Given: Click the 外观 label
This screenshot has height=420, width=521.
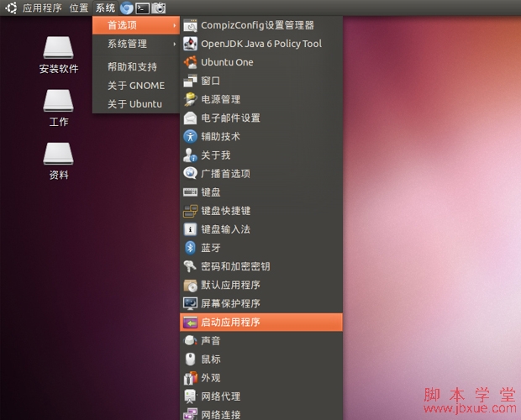Looking at the screenshot, I should (211, 378).
